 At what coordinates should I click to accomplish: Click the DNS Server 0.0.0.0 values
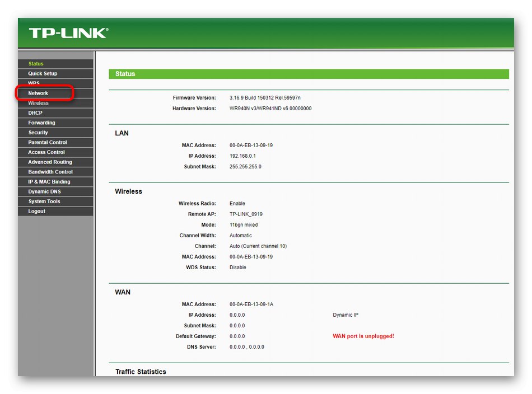coord(246,347)
